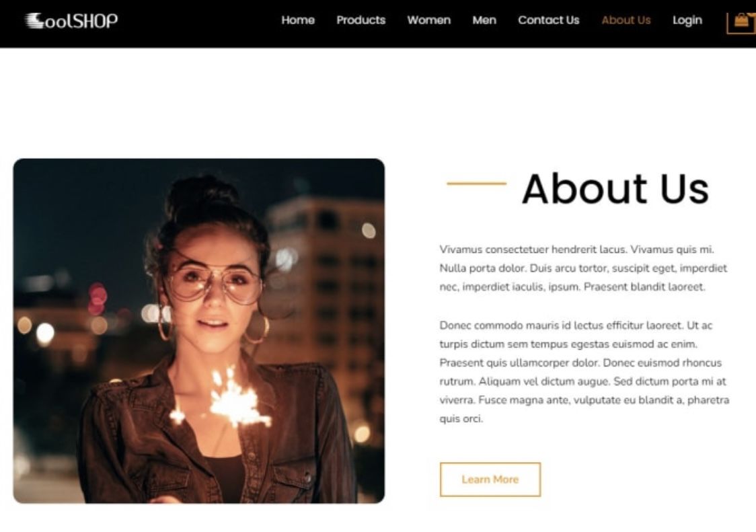This screenshot has width=756, height=532.
Task: Open the shopping bag cart icon
Action: (x=741, y=22)
